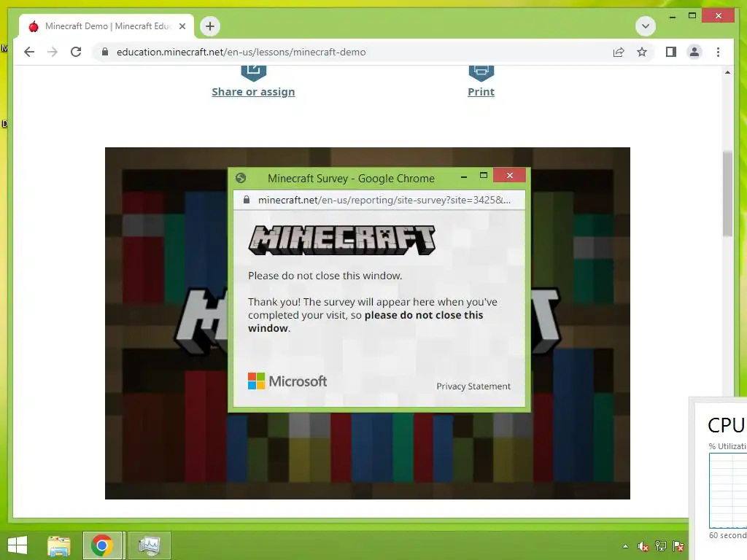The image size is (747, 560).
Task: Reload the Minecraft Demo page
Action: coord(76,52)
